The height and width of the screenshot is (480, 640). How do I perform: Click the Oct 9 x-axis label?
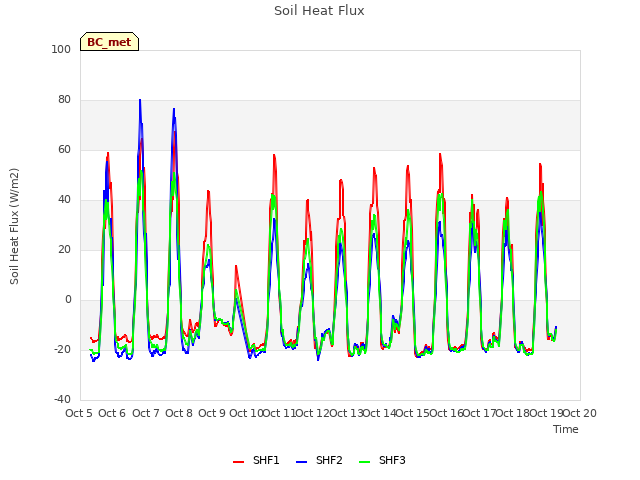pos(212,413)
